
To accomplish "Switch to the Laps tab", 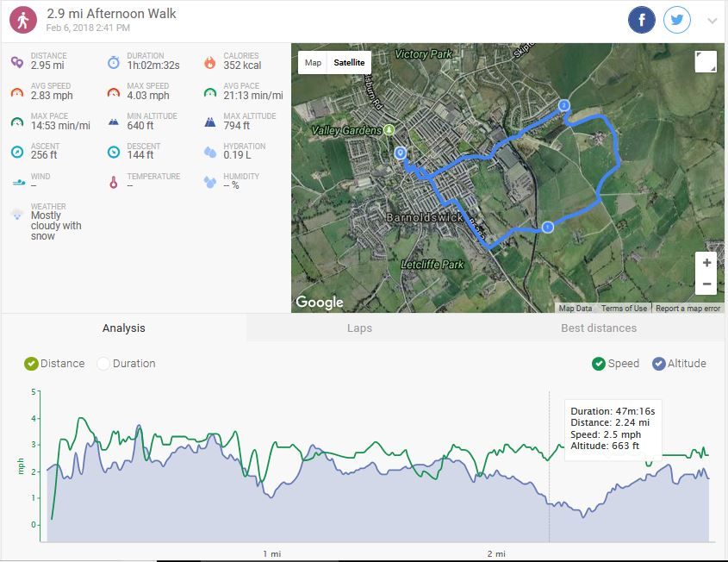I will [x=358, y=328].
